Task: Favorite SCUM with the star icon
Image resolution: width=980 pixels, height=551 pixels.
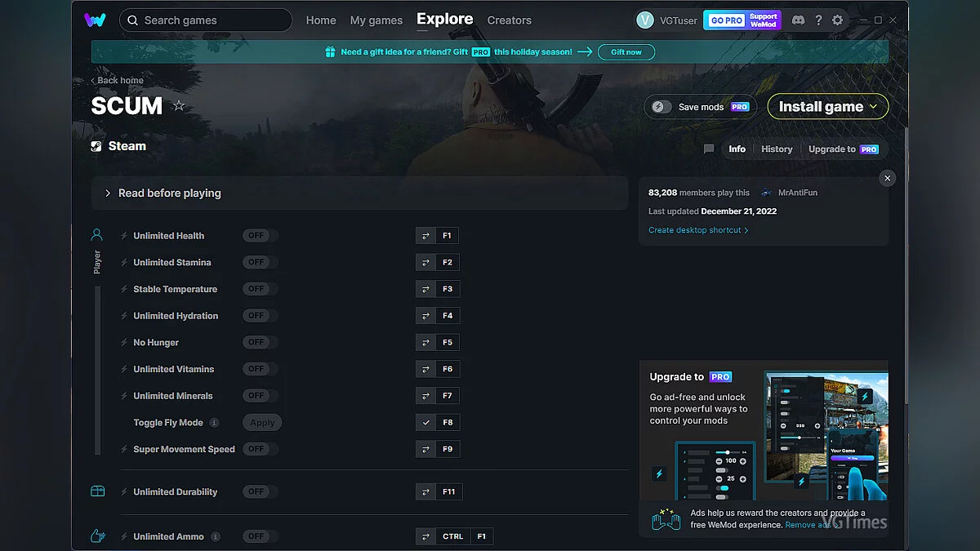Action: (179, 105)
